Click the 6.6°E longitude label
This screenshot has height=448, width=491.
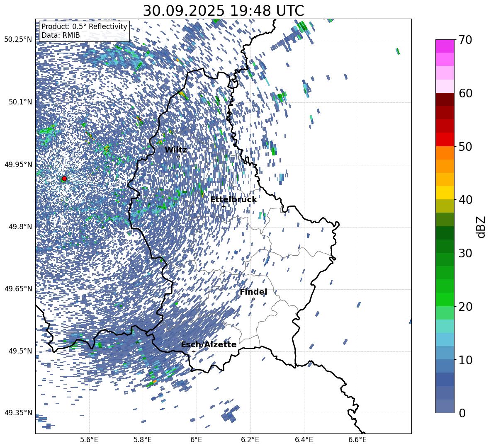[357, 440]
